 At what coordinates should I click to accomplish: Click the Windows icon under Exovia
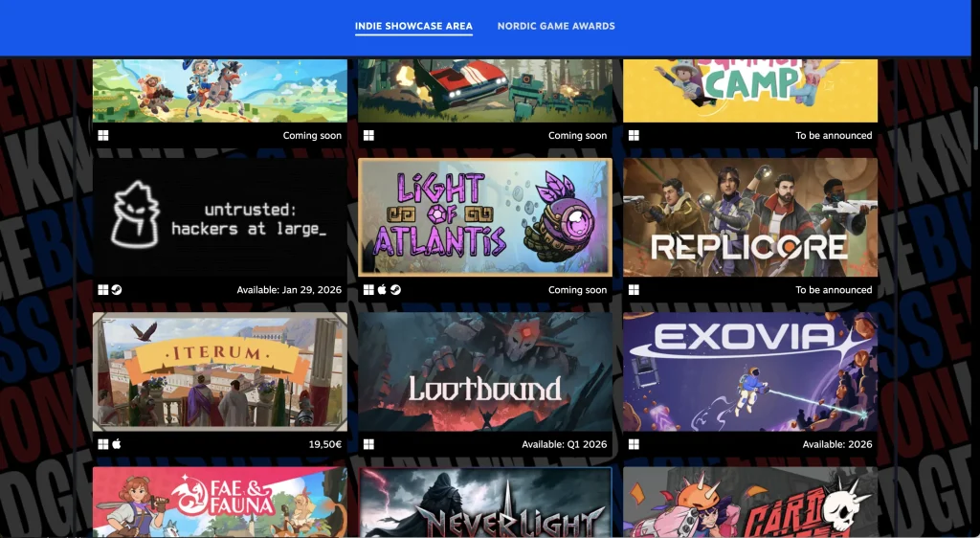[x=634, y=444]
